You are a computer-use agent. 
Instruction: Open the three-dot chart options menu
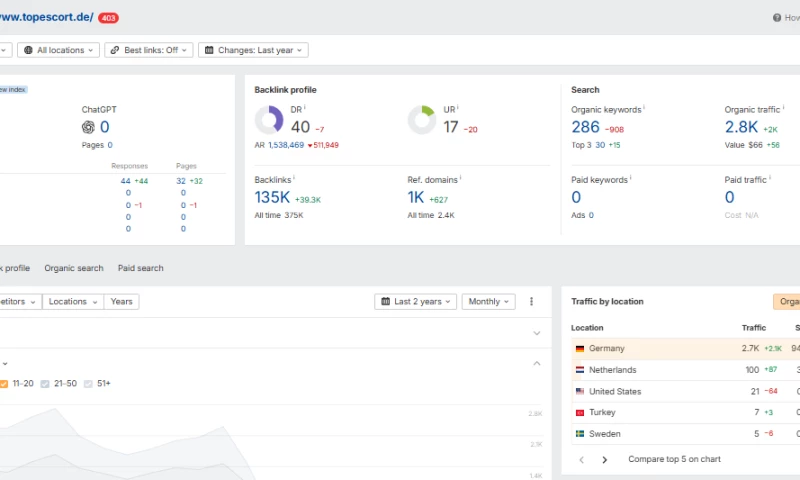point(531,301)
